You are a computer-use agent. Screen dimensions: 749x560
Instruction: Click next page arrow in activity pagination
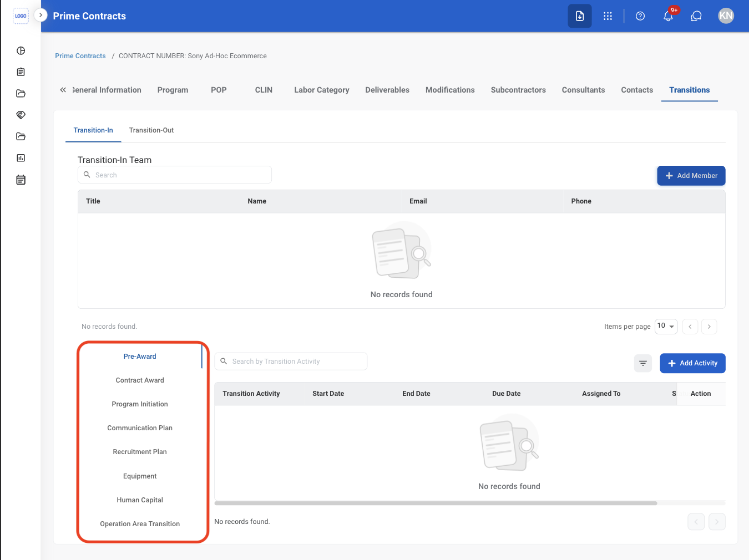(x=717, y=522)
